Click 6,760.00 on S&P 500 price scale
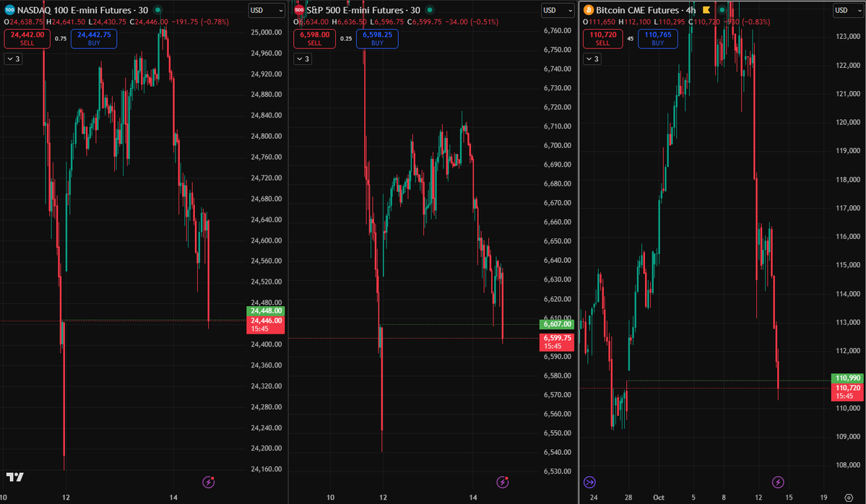Screen dimensions: 866x504 pyautogui.click(x=558, y=30)
